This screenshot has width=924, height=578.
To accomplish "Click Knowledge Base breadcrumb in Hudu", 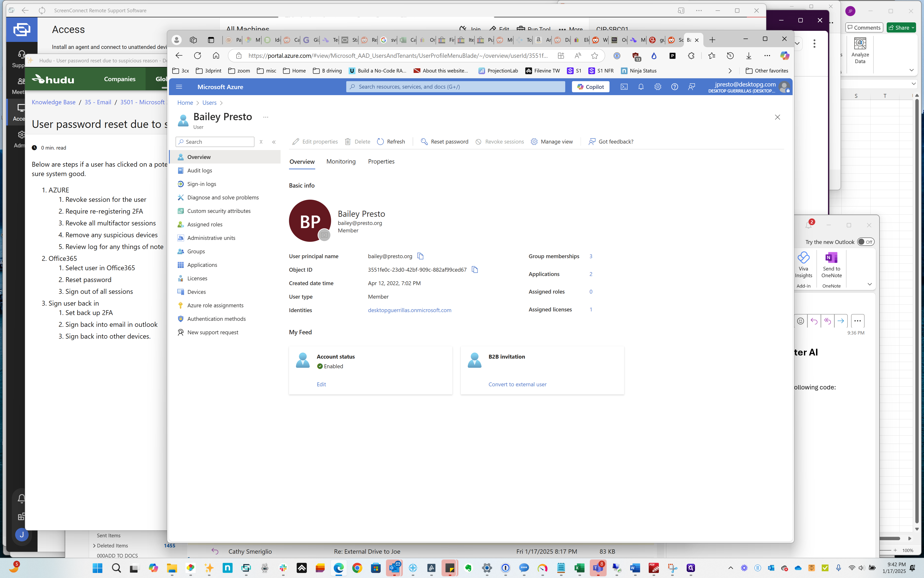I will pyautogui.click(x=53, y=102).
